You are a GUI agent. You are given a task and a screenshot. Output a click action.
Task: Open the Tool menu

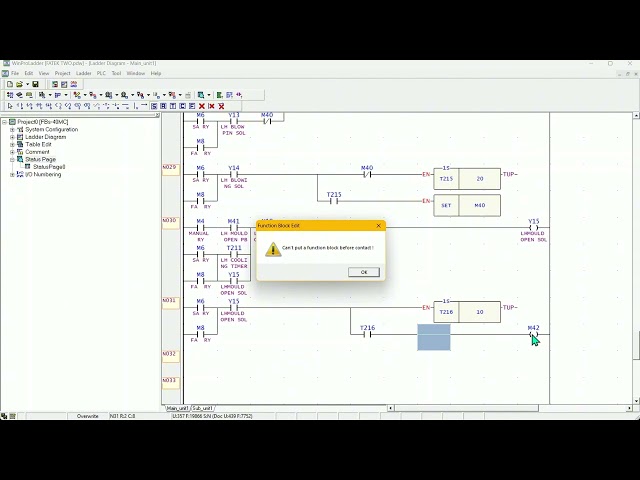[116, 73]
